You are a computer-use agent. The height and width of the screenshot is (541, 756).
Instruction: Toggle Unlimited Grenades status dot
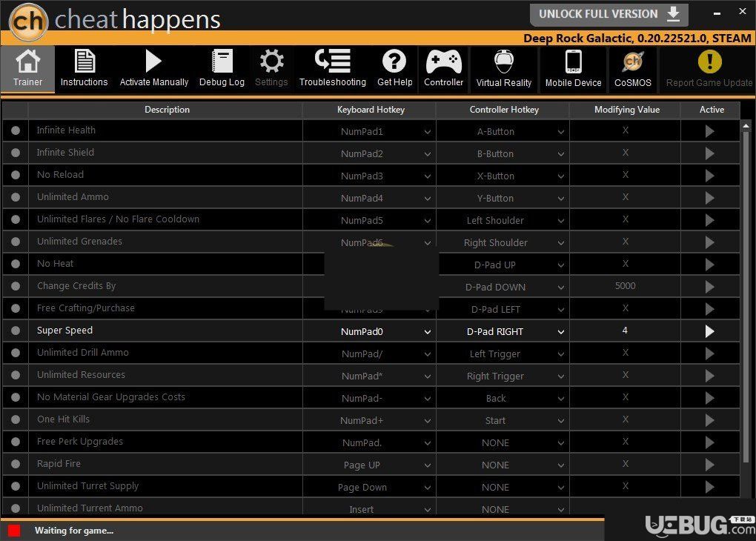pyautogui.click(x=16, y=241)
